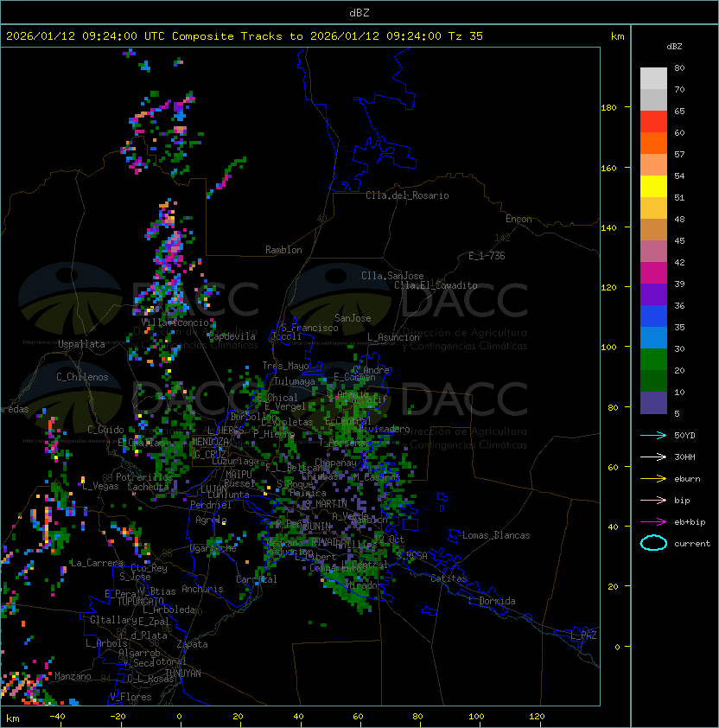Click the 'Clla.SanJose' map label
The width and height of the screenshot is (719, 728).
392,276
